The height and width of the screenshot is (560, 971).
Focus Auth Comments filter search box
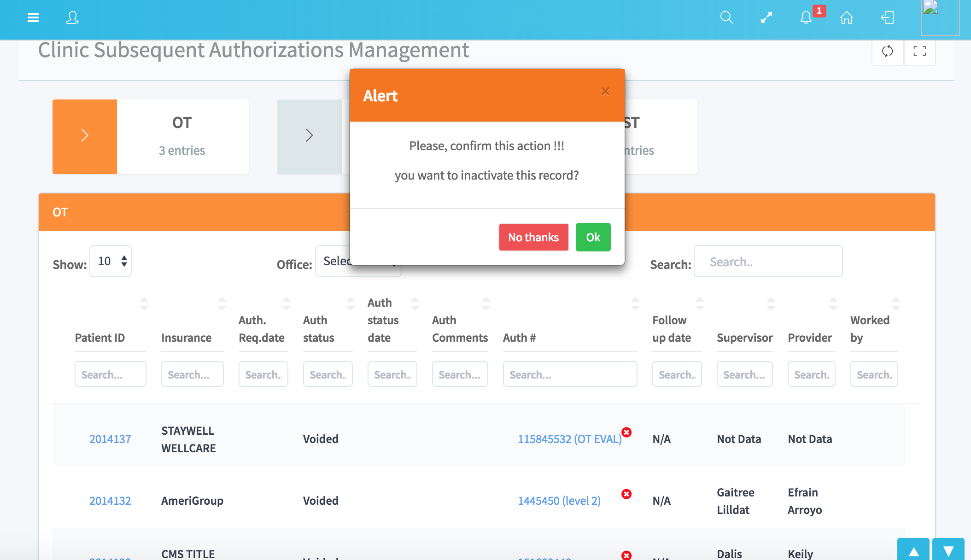460,374
